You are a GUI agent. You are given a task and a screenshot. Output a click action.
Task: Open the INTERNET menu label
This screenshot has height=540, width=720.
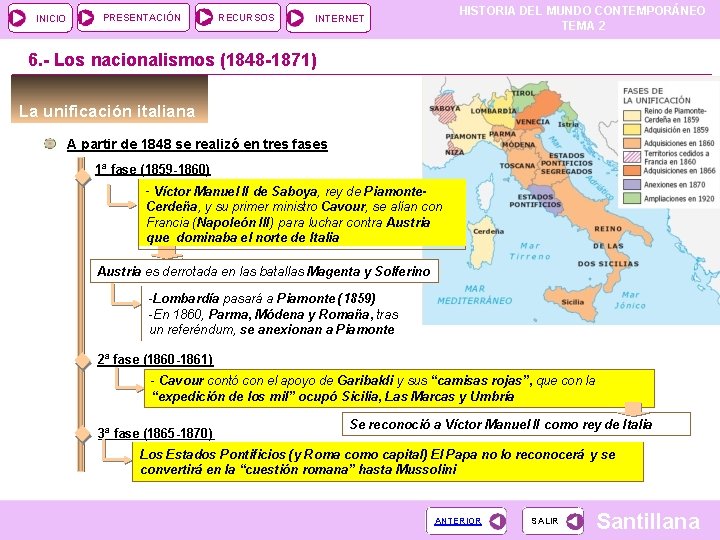339,18
